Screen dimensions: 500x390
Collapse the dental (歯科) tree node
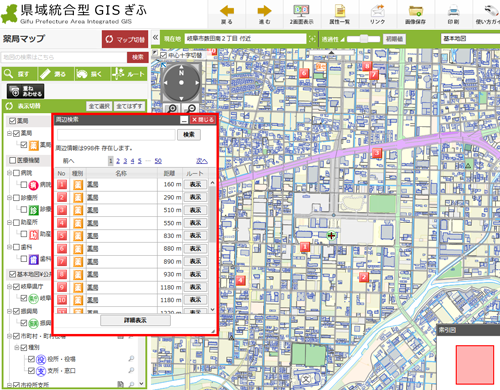(x=9, y=247)
